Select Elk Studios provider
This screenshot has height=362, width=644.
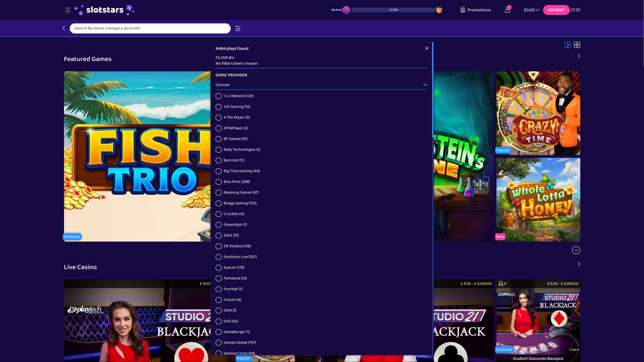pyautogui.click(x=233, y=246)
